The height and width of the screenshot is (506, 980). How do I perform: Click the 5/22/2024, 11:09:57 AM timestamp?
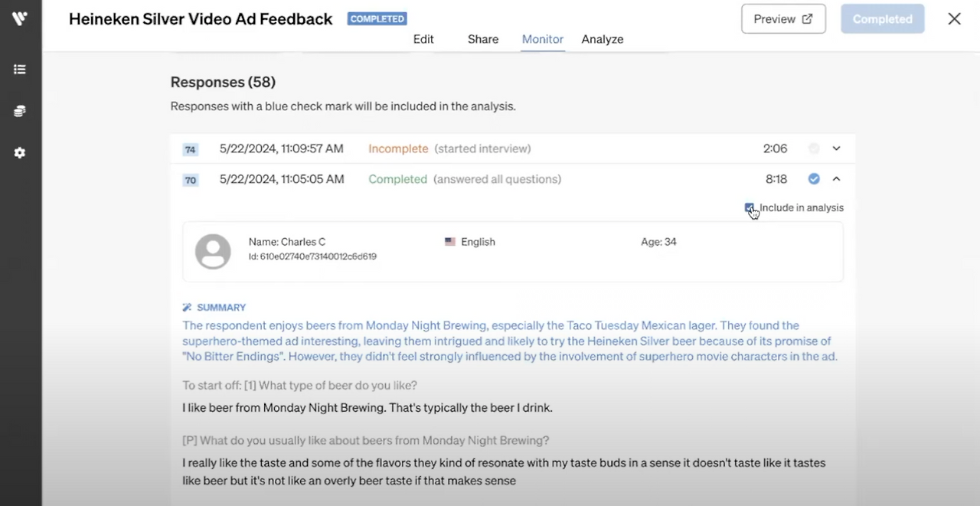coord(281,149)
